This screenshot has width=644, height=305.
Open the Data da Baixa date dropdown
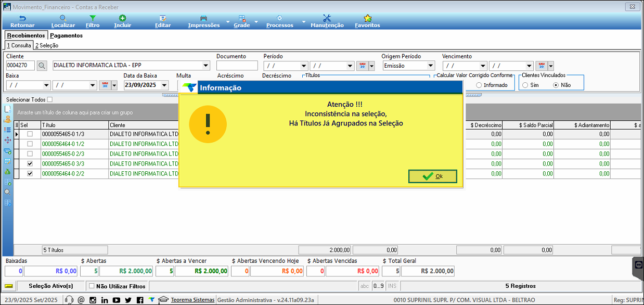(165, 85)
